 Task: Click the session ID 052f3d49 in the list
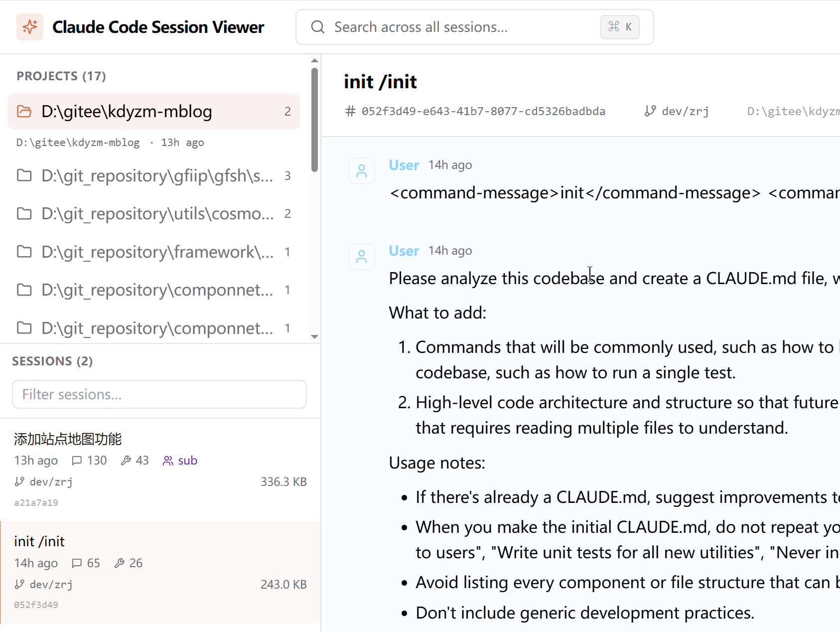tap(36, 605)
